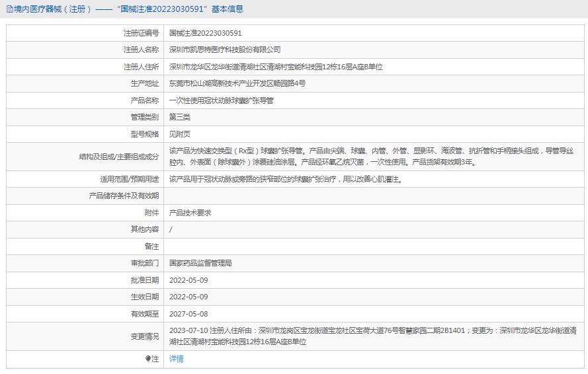This screenshot has width=588, height=374.
Task: Select the 注册人住所 address value
Action: click(x=276, y=67)
